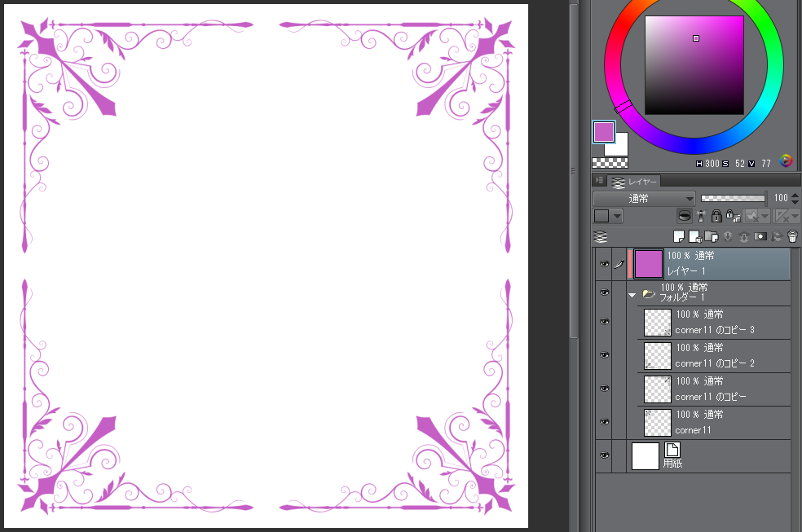The image size is (802, 532).
Task: Click the opacity value field showing 100
Action: click(x=780, y=198)
